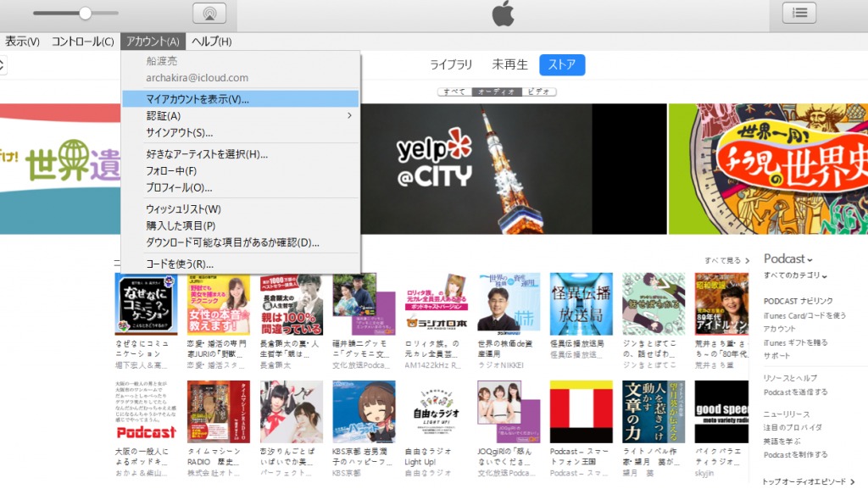Open the 世界遺産 banner on left

[60, 169]
